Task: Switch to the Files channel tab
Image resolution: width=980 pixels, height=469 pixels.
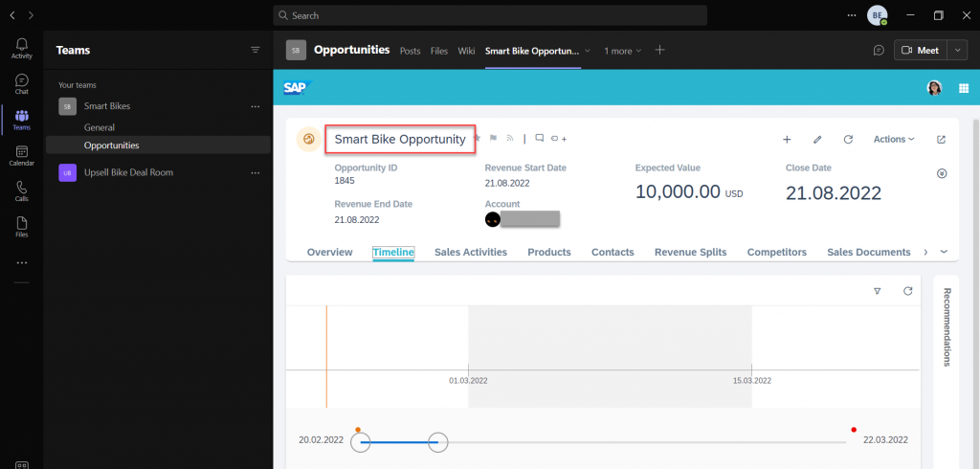Action: tap(439, 51)
